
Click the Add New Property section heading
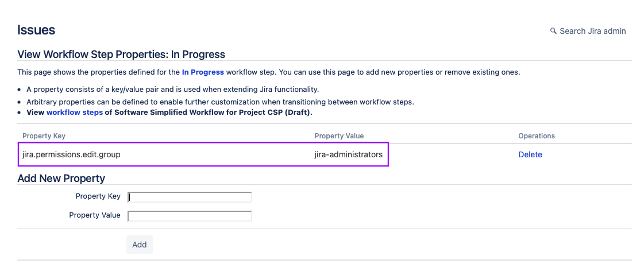click(x=61, y=179)
